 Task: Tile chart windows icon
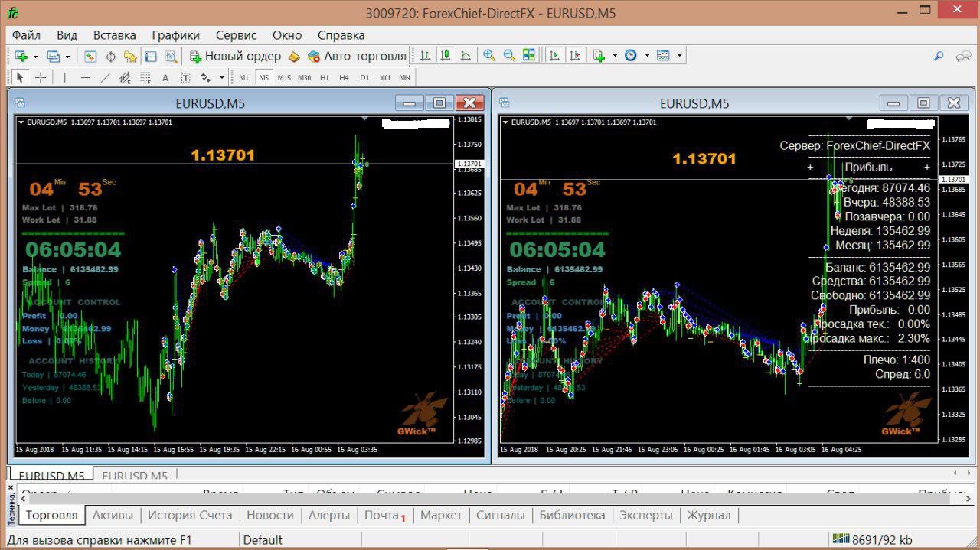pyautogui.click(x=529, y=56)
